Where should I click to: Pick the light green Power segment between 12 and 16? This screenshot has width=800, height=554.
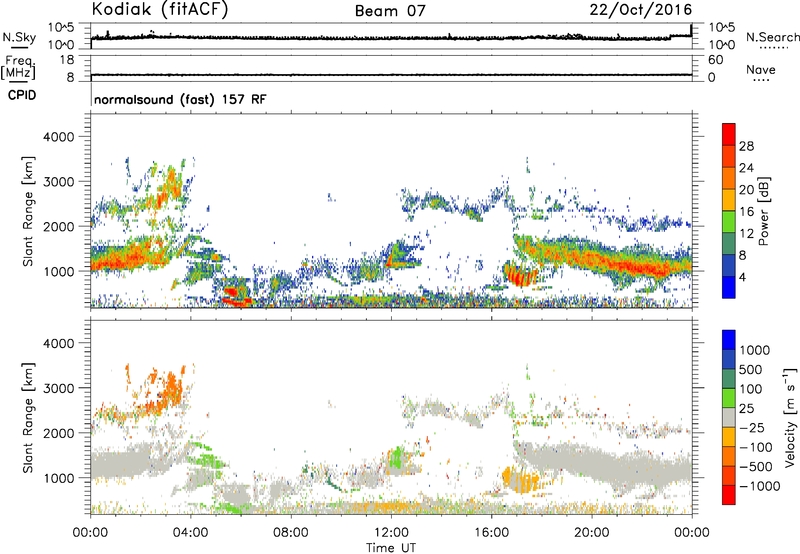click(x=729, y=222)
